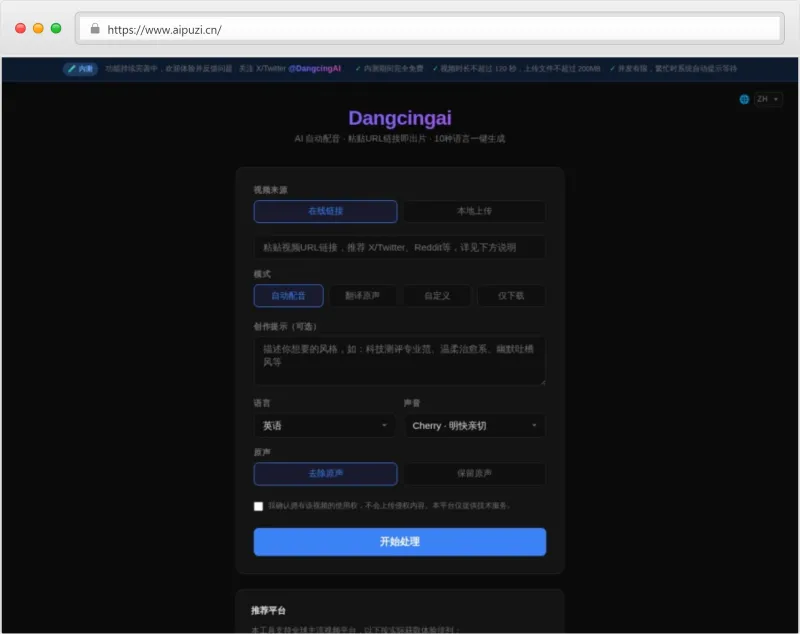The image size is (800, 634).
Task: Select the 保留原声 option
Action: click(x=474, y=473)
